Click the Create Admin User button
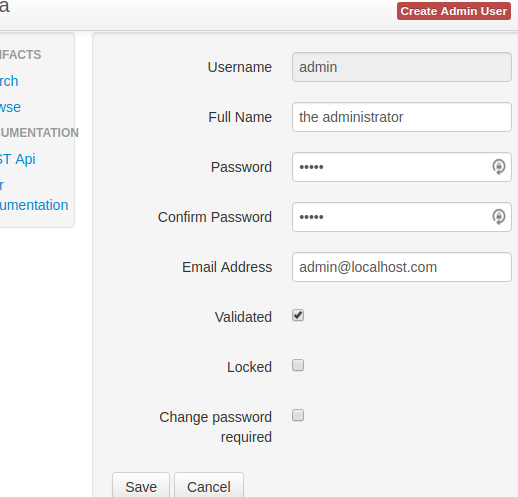The image size is (518, 497). click(x=454, y=11)
